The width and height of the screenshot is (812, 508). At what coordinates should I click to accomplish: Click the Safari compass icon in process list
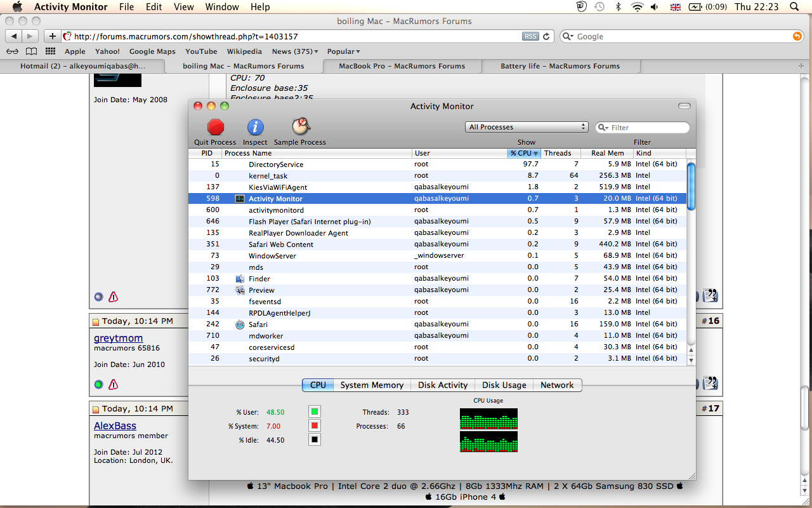point(240,324)
